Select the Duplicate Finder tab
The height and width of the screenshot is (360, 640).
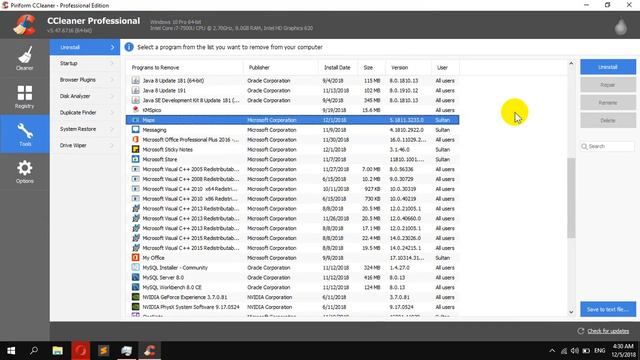pos(85,112)
